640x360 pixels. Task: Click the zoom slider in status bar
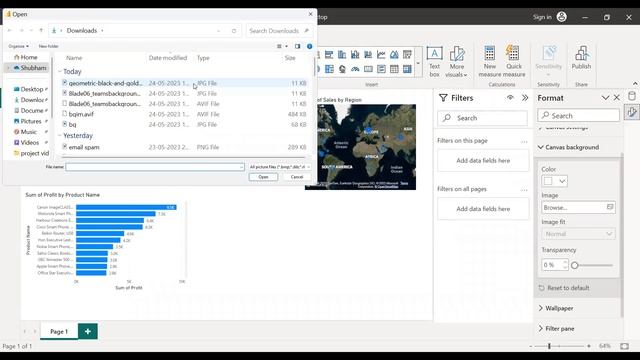[x=549, y=346]
